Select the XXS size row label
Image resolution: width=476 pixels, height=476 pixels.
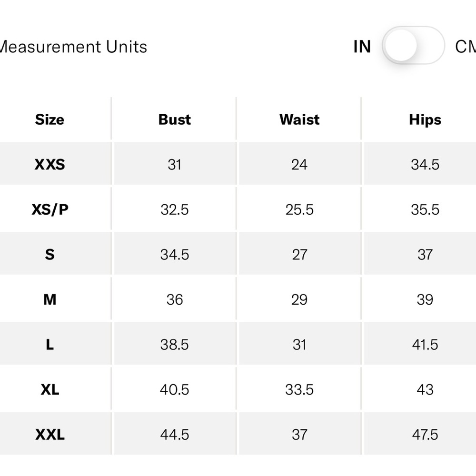point(50,164)
